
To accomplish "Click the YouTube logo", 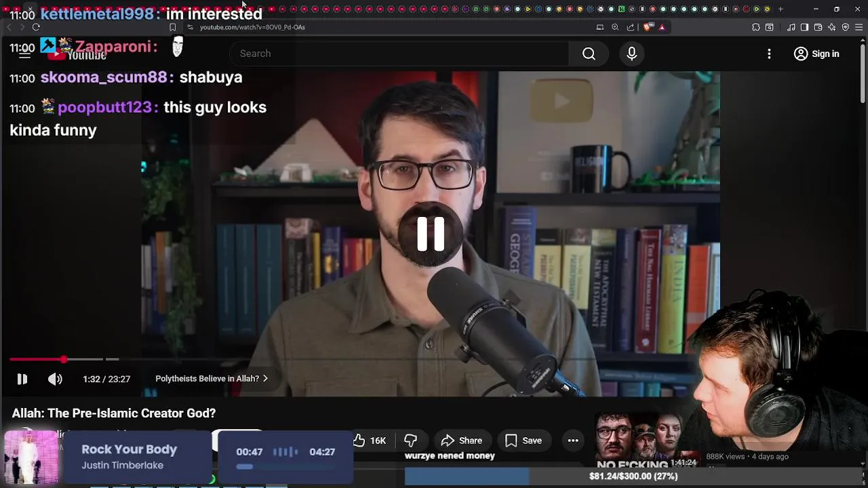I will [x=76, y=54].
